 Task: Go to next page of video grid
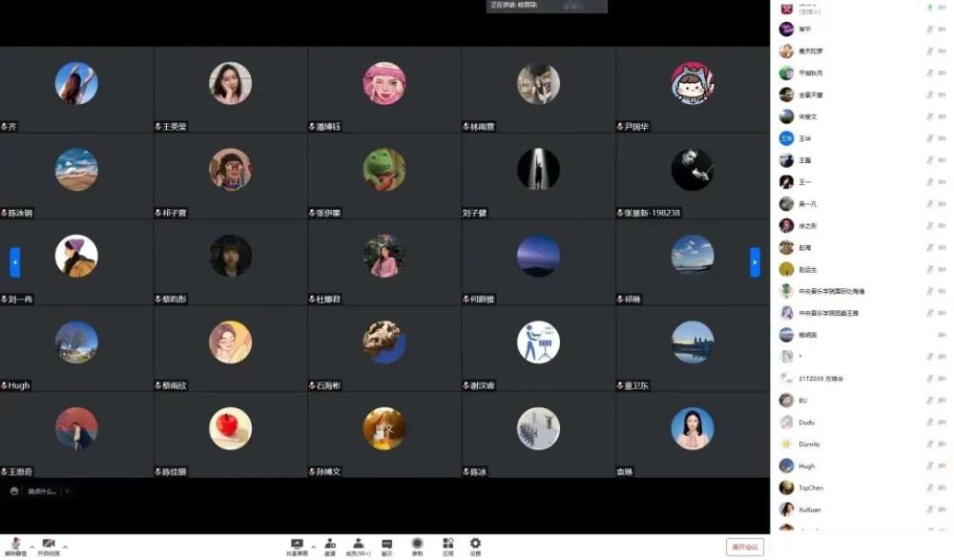pyautogui.click(x=755, y=261)
